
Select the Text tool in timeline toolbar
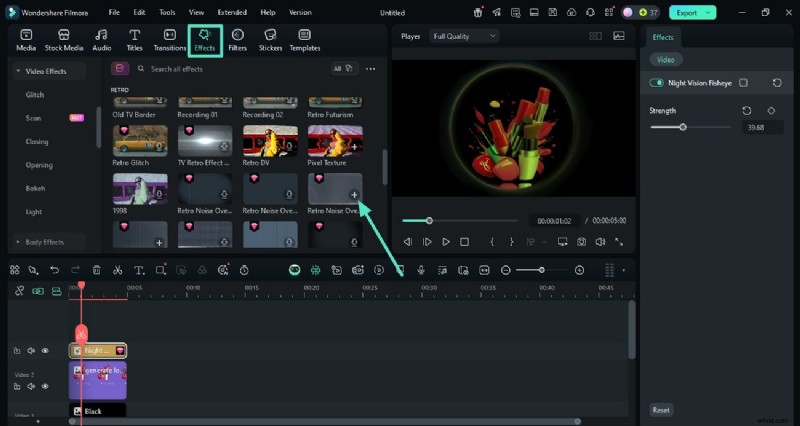[x=139, y=270]
